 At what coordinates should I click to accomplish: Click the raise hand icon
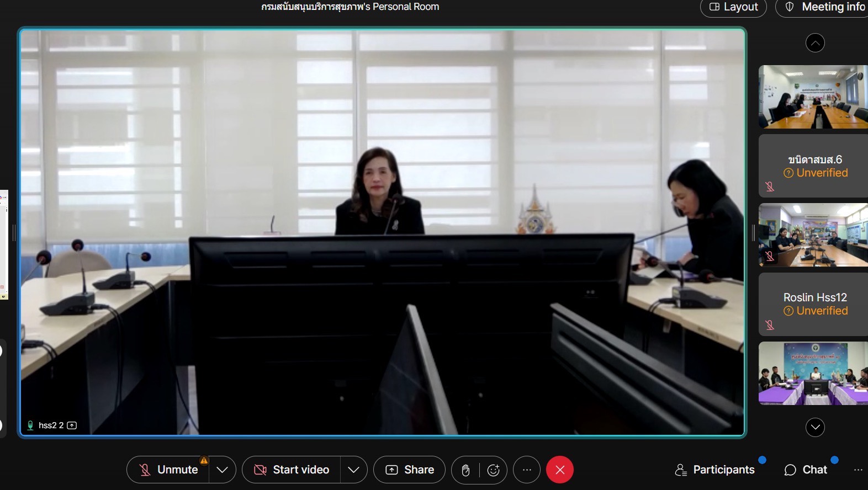click(x=465, y=470)
